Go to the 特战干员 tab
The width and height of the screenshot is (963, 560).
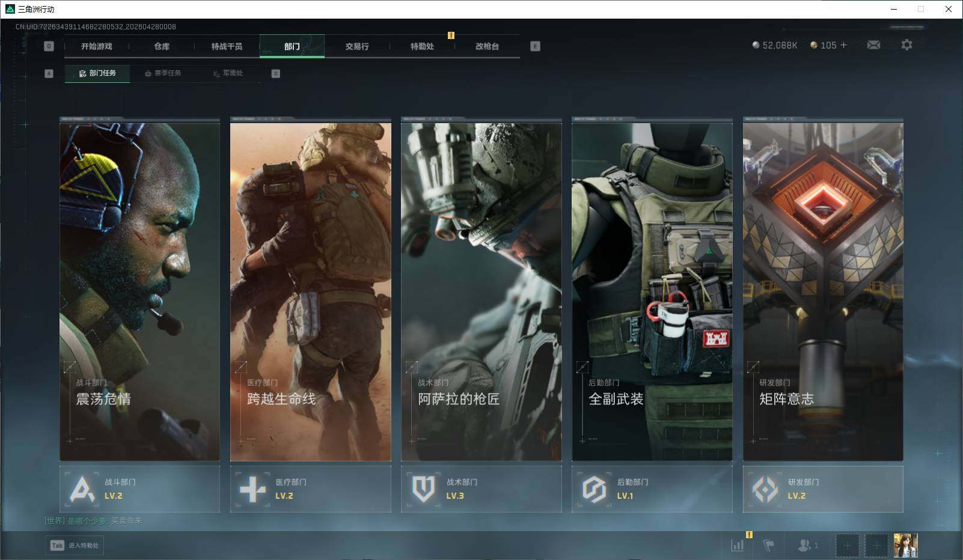pyautogui.click(x=227, y=46)
